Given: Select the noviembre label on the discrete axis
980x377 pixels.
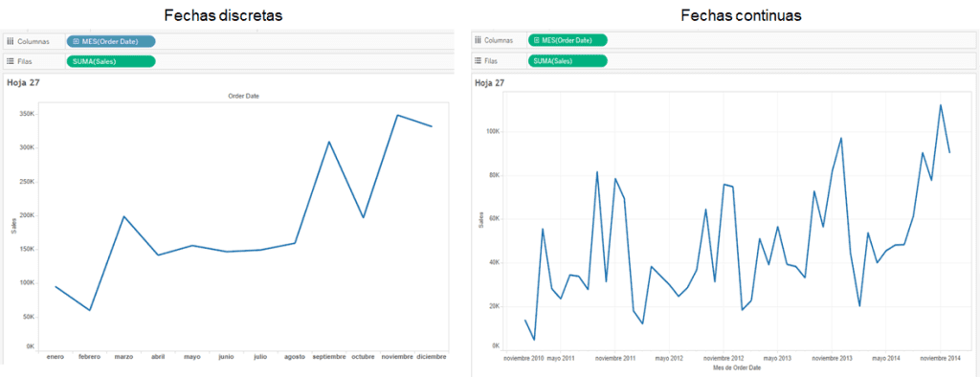Looking at the screenshot, I should pos(397,357).
